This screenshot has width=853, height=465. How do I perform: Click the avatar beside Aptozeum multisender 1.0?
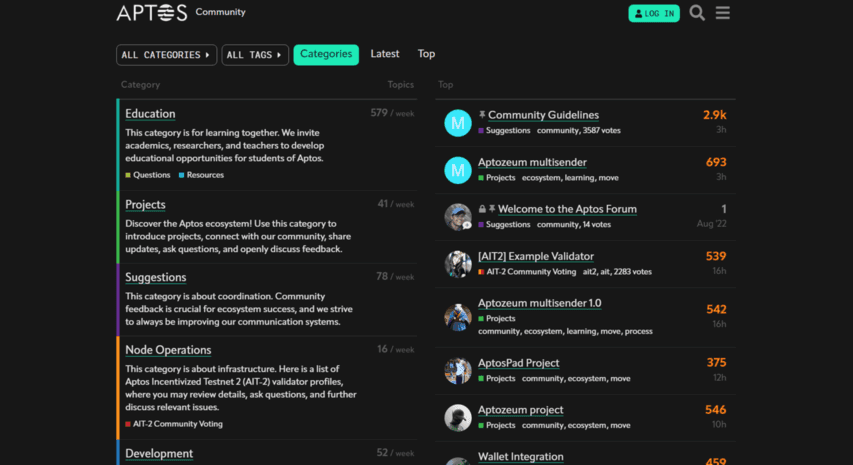click(458, 317)
